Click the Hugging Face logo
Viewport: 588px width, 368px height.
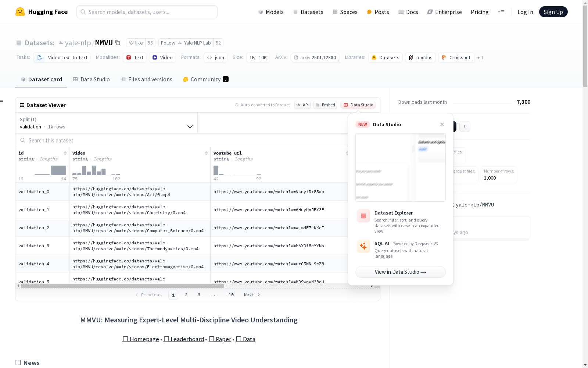[x=42, y=12]
